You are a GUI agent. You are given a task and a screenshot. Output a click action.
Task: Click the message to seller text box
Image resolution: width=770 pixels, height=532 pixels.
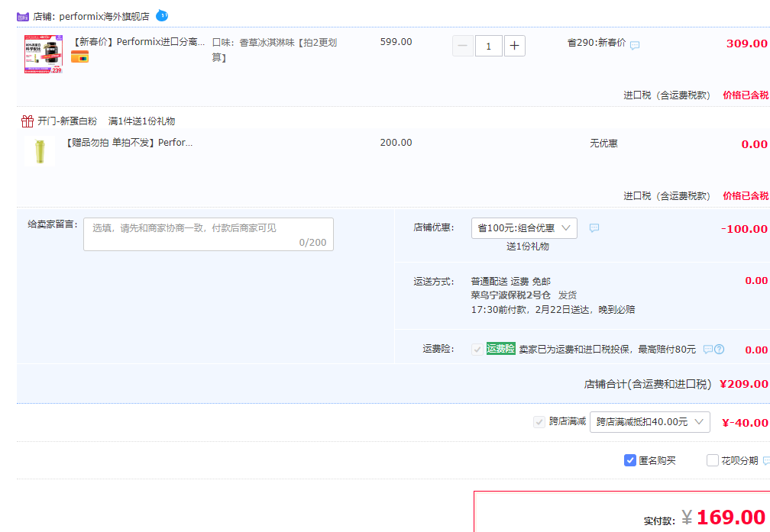click(209, 234)
